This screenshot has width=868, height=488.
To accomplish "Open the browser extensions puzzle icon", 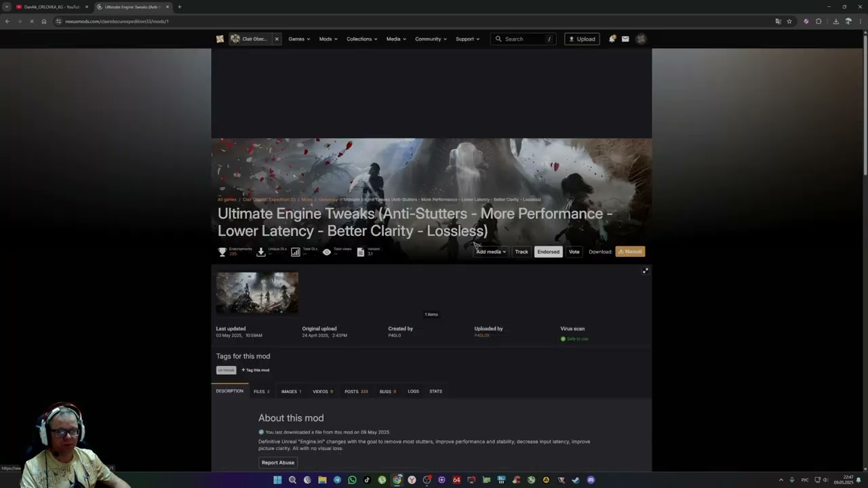I will click(x=818, y=21).
